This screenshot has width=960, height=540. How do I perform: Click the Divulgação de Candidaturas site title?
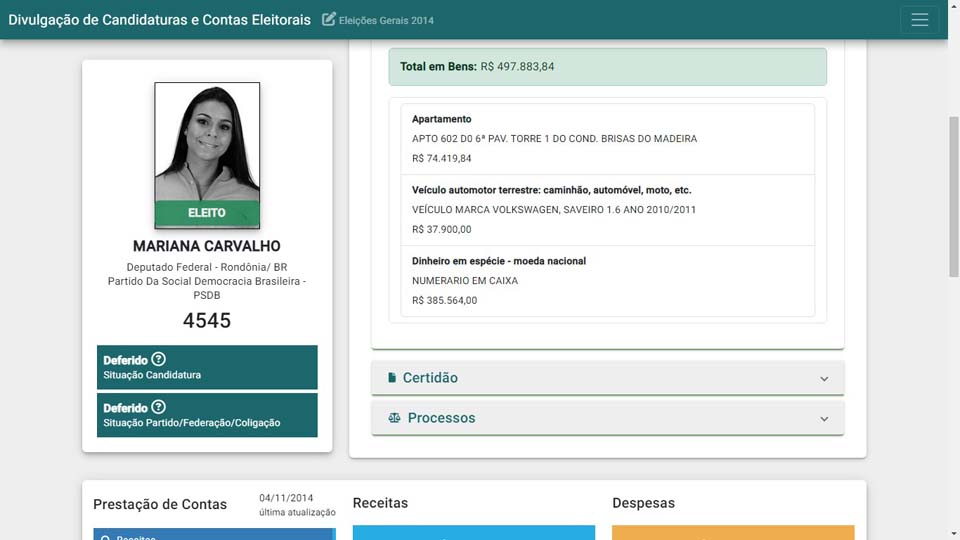point(160,20)
